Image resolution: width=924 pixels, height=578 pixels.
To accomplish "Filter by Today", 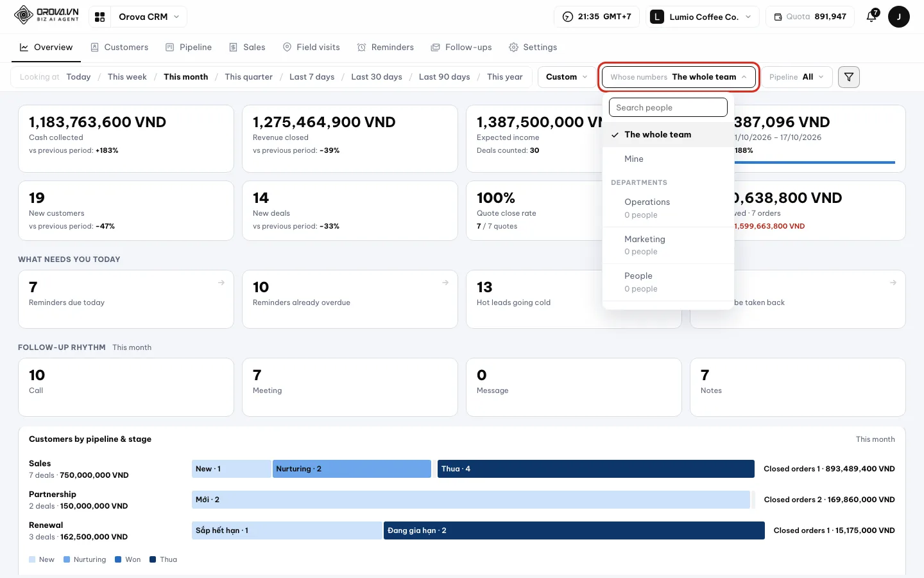I will 78,77.
